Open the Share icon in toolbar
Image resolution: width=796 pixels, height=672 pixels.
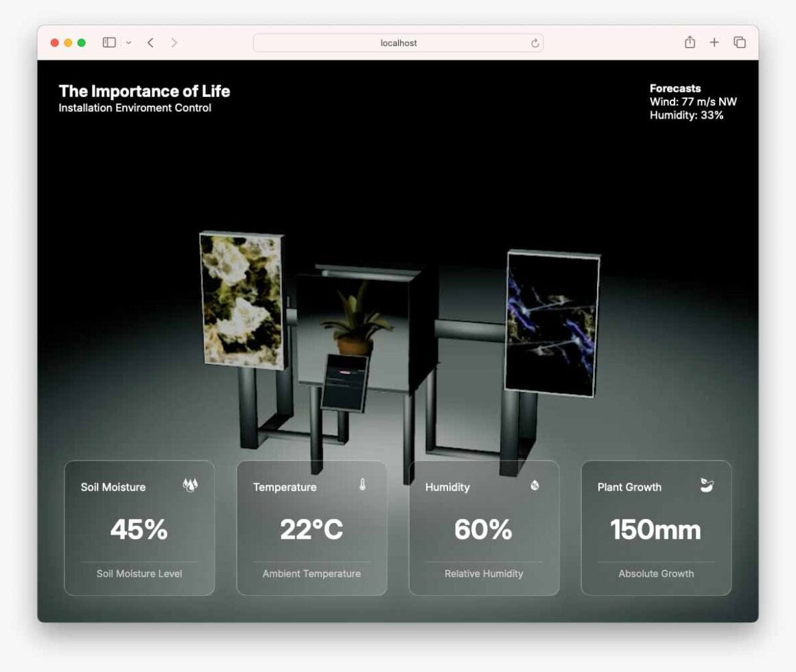pos(690,43)
